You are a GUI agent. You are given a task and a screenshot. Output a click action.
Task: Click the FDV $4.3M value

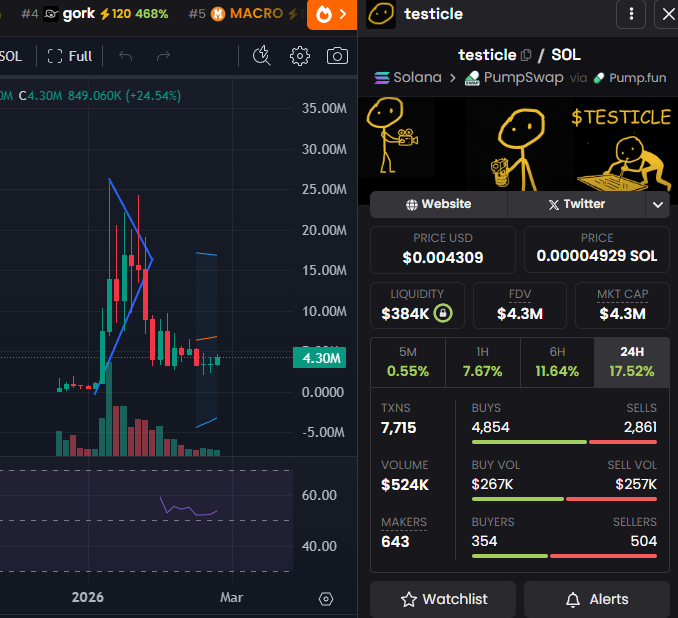click(520, 314)
